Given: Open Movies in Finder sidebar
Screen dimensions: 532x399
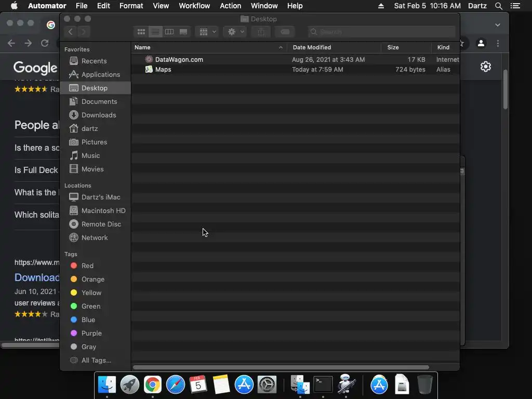Looking at the screenshot, I should 95,169.
